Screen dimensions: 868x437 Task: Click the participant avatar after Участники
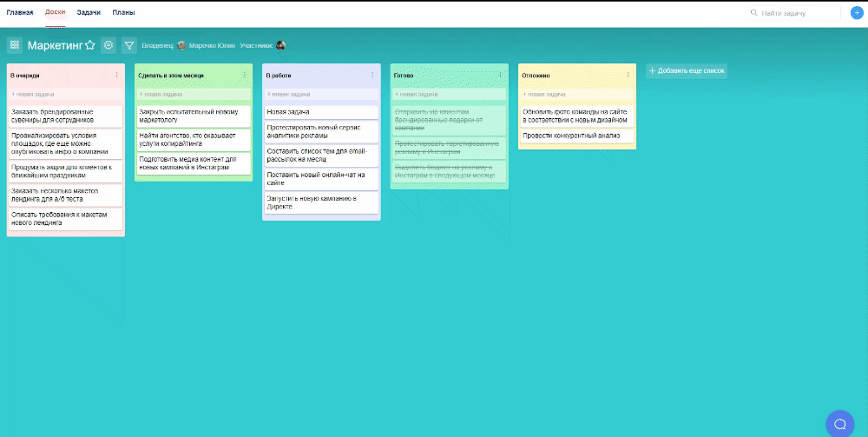280,45
